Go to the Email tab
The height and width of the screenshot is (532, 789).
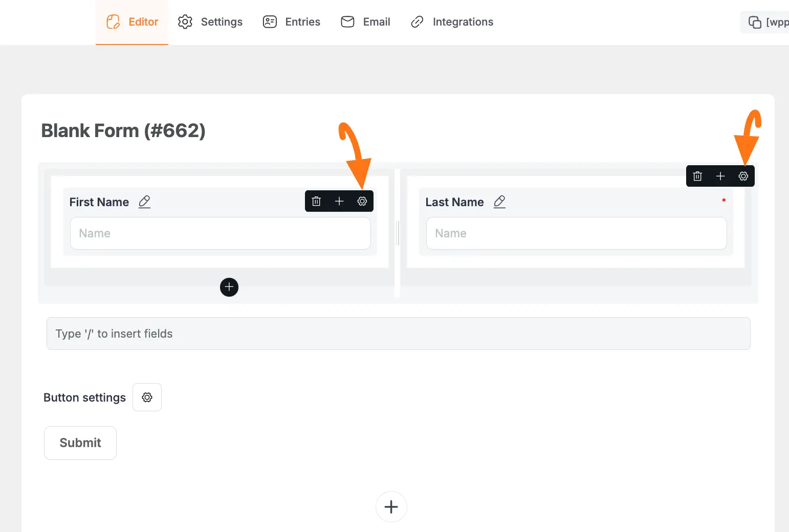pos(366,22)
